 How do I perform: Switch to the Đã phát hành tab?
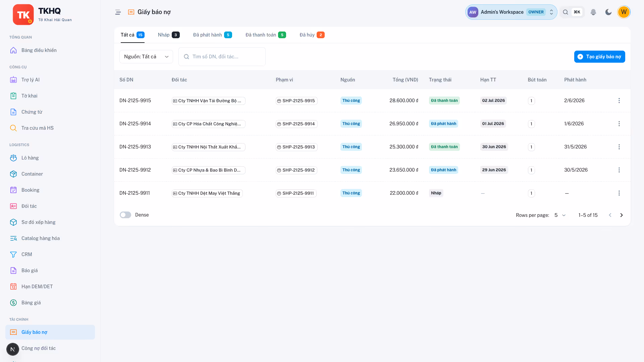212,35
